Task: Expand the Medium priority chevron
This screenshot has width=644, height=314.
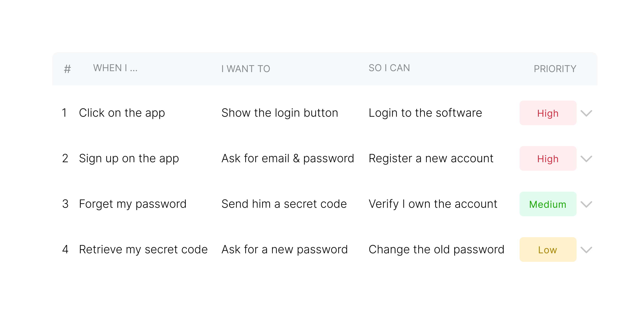Action: tap(586, 204)
